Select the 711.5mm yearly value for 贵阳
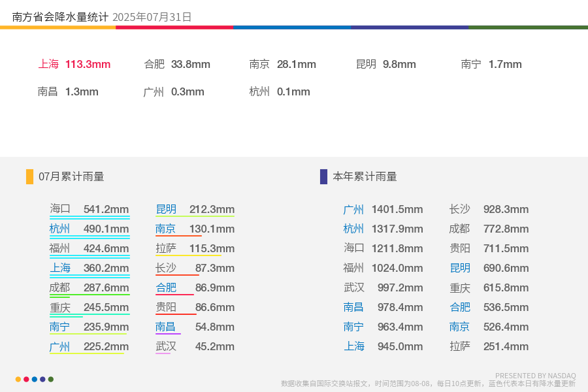The image size is (588, 392). click(x=506, y=248)
